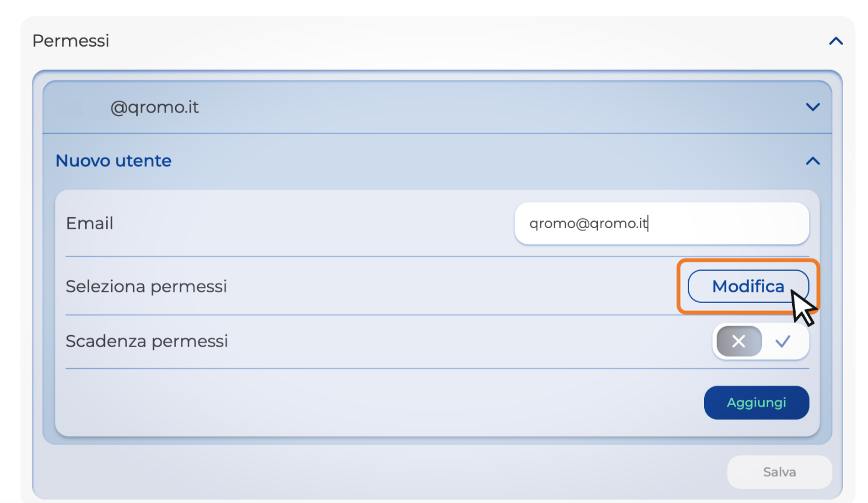Click the Scadenza permessi label
The width and height of the screenshot is (868, 503).
click(146, 341)
